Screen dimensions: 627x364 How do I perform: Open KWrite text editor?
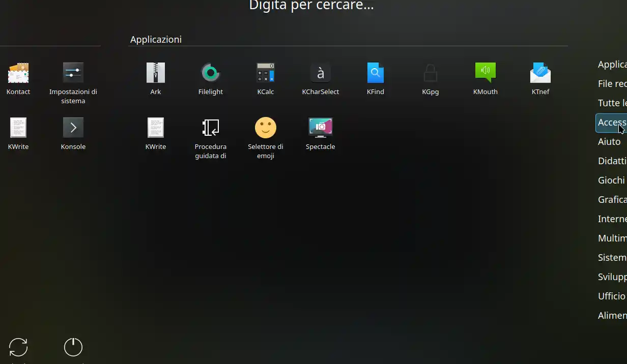pos(155,131)
